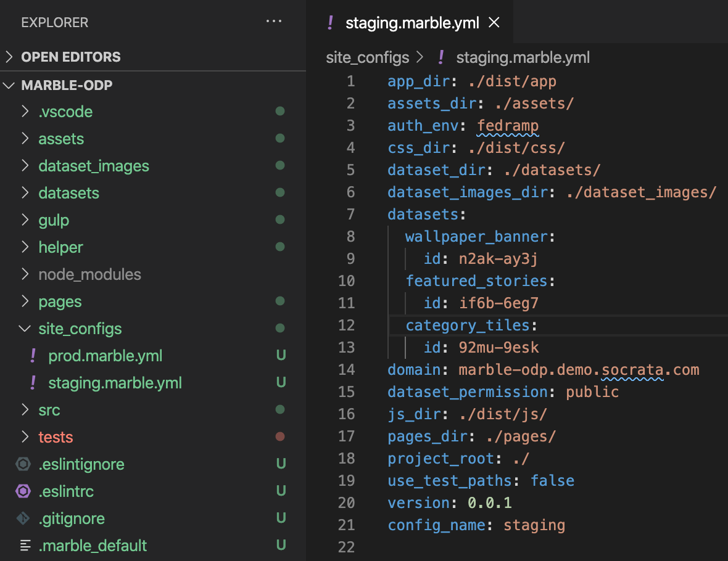Click the socrata word in the domain
Viewport: 728px width, 561px height.
[x=632, y=370]
